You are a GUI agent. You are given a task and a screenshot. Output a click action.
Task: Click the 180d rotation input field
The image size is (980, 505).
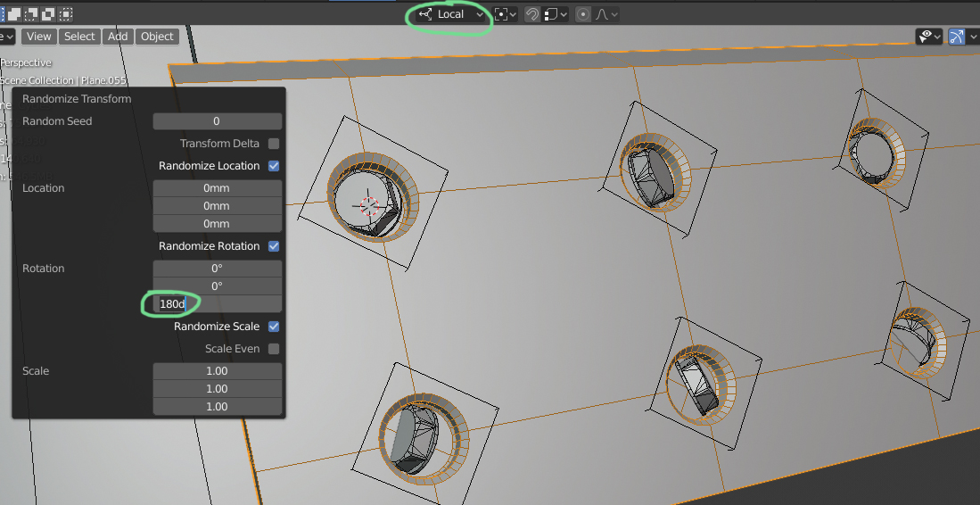(217, 303)
